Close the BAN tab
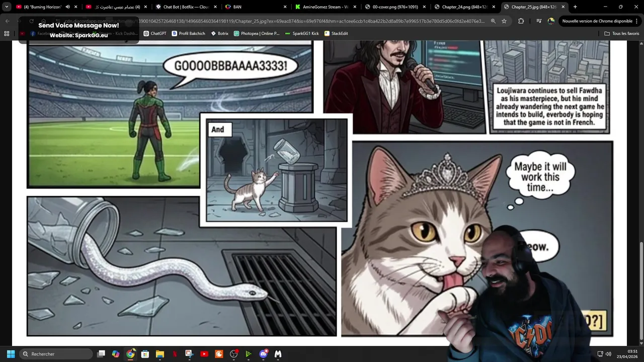Image resolution: width=644 pixels, height=362 pixels. pyautogui.click(x=285, y=7)
